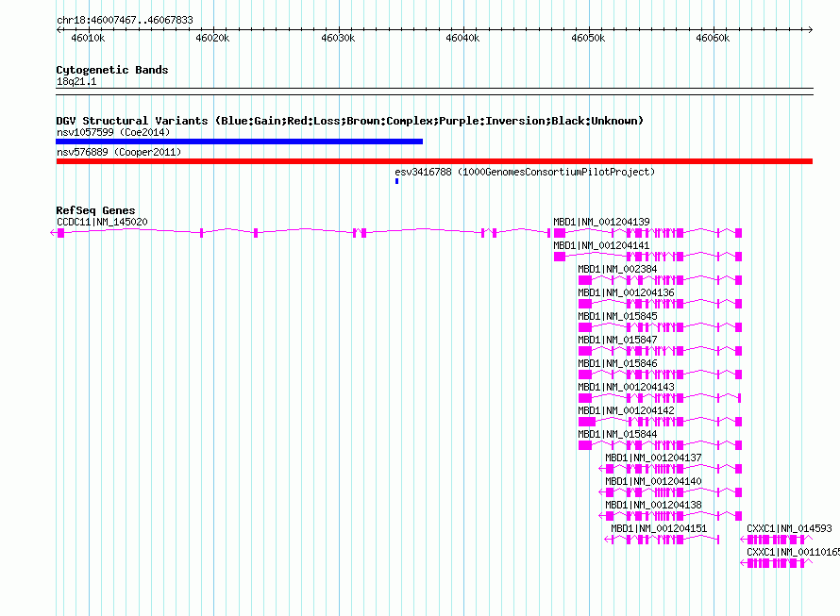The width and height of the screenshot is (840, 616).
Task: Select MBD1|NM_015846 transcript label
Action: [x=617, y=363]
